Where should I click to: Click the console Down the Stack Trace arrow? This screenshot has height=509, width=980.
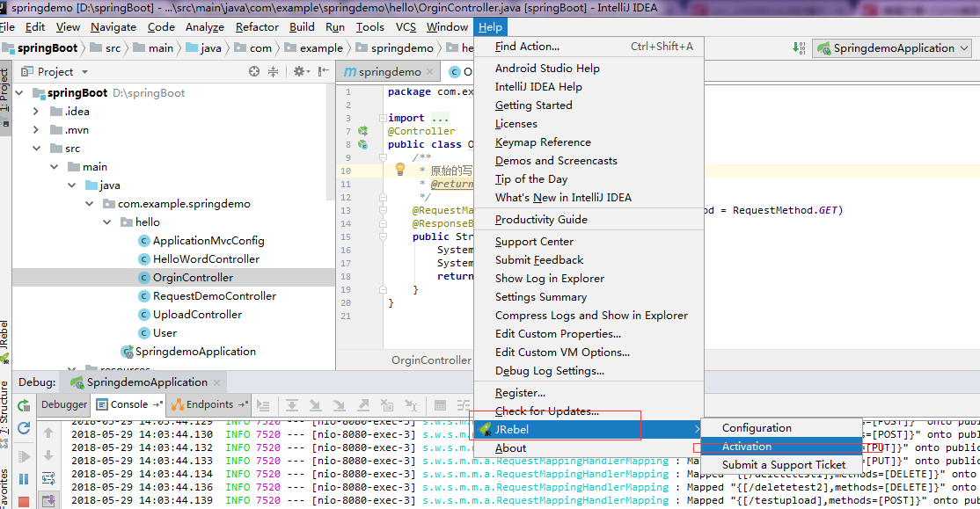coord(48,456)
